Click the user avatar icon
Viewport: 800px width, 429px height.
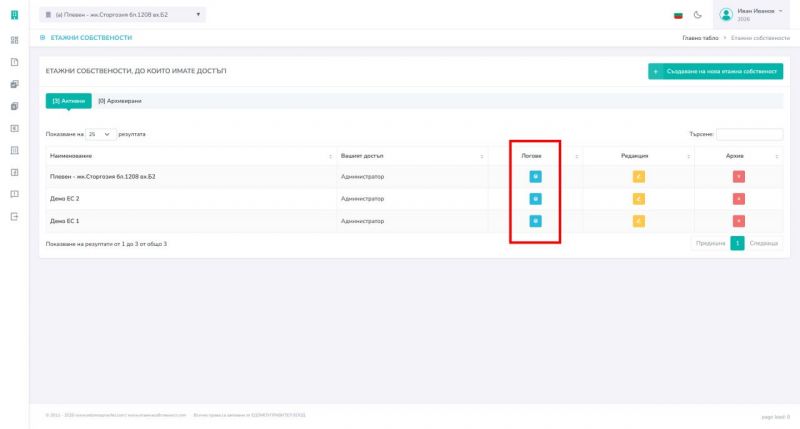[x=726, y=14]
